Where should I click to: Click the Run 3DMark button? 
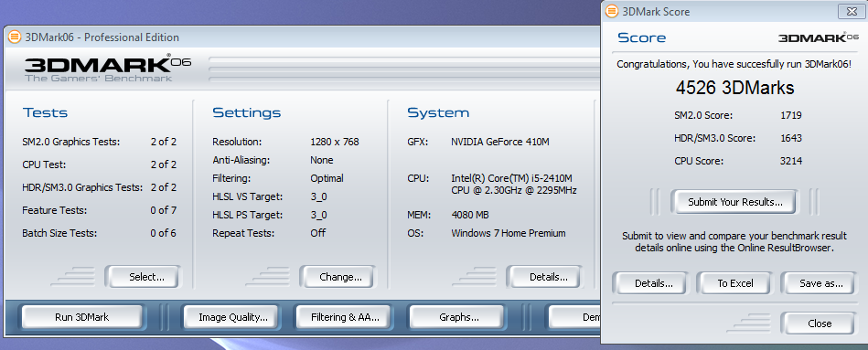(x=82, y=317)
